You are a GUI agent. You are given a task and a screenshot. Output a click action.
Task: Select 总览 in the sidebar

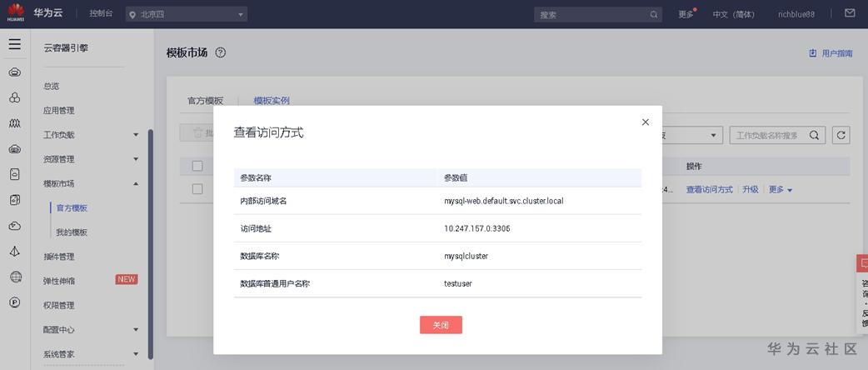point(51,87)
